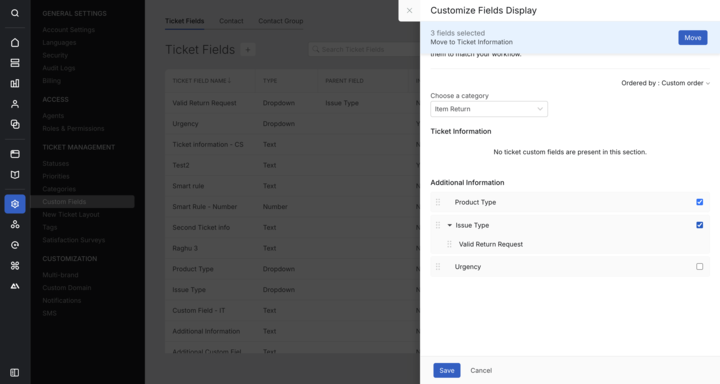Select highlighted settings gear icon
Viewport: 720px width, 384px height.
tap(15, 204)
